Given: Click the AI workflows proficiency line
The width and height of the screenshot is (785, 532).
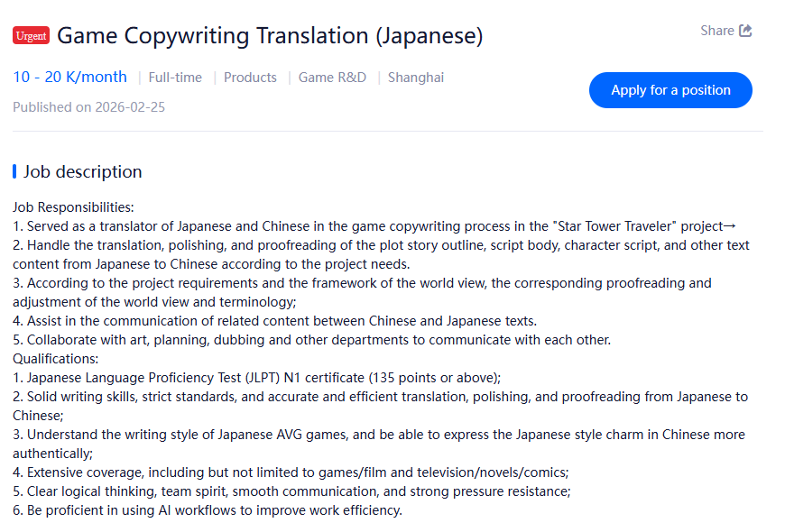Looking at the screenshot, I should pyautogui.click(x=208, y=510).
